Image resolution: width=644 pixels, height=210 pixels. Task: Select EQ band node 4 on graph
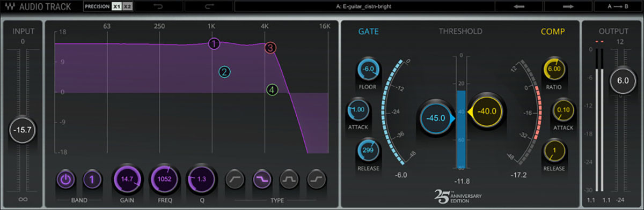pyautogui.click(x=273, y=90)
